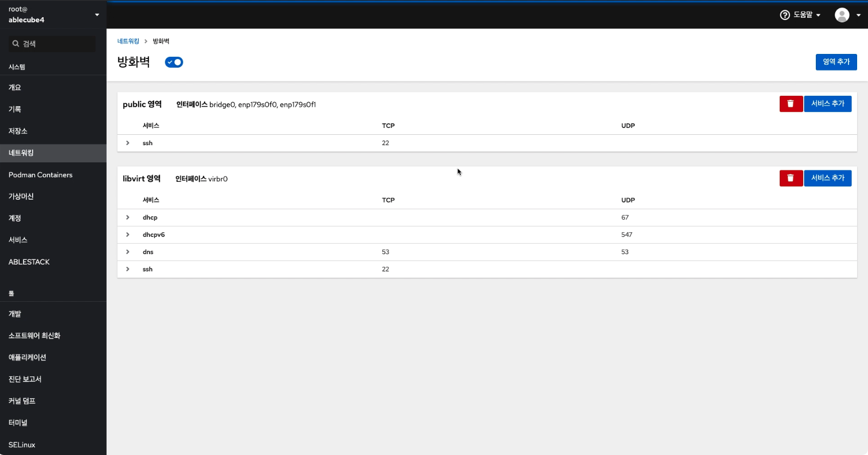
Task: Click the libvirt zone ssh port '22'
Action: click(x=385, y=269)
